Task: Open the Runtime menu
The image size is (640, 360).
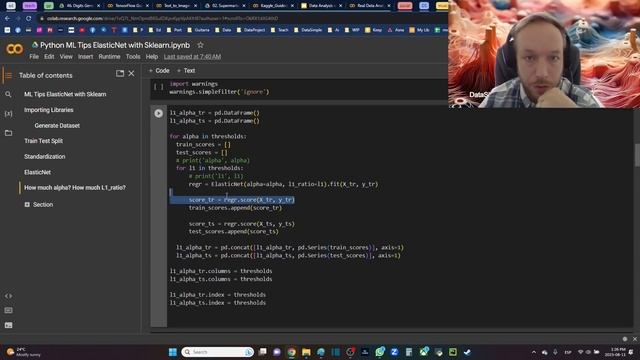Action: (109, 57)
